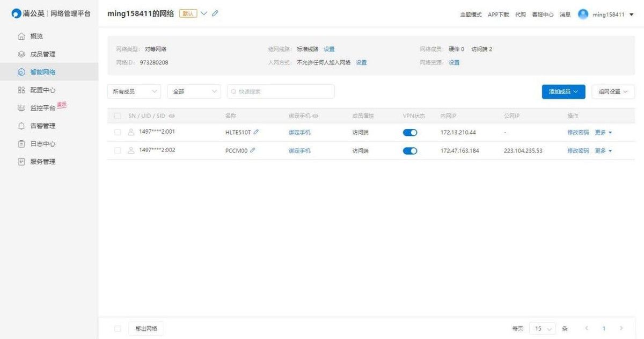Screen dimensions: 644x339
Task: Click edit pencil next to PCCM00
Action: 253,150
